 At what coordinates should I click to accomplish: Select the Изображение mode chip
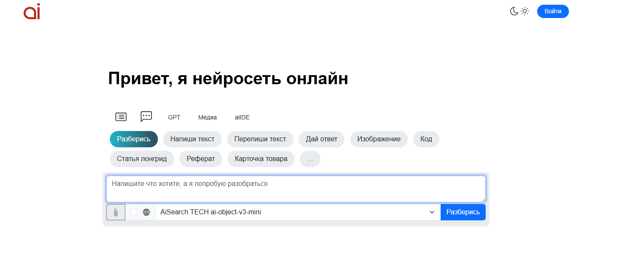click(379, 139)
